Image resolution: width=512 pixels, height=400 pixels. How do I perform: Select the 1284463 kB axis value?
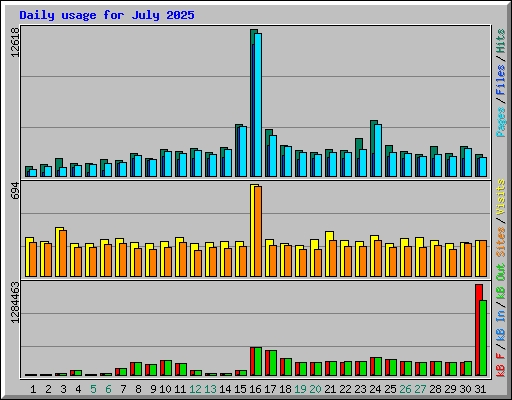point(15,303)
